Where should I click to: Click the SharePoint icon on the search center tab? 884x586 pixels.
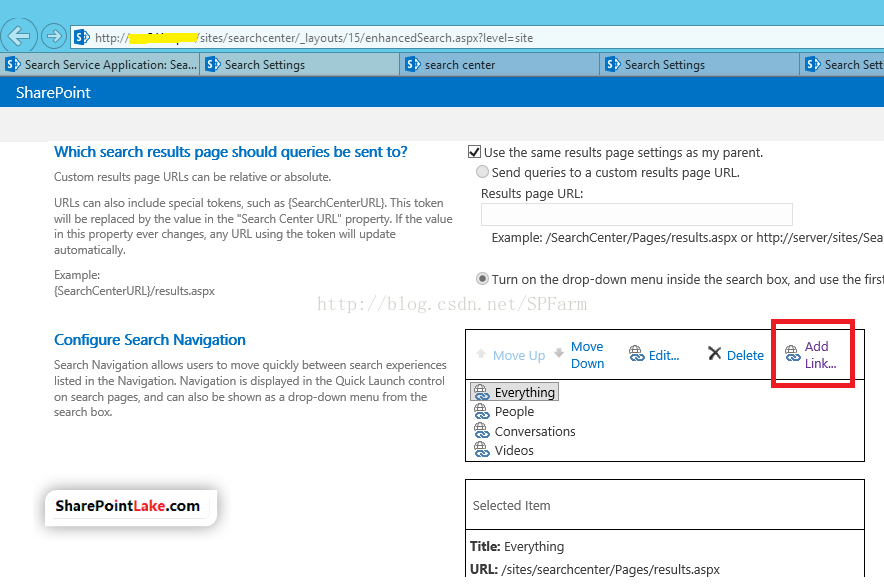413,64
